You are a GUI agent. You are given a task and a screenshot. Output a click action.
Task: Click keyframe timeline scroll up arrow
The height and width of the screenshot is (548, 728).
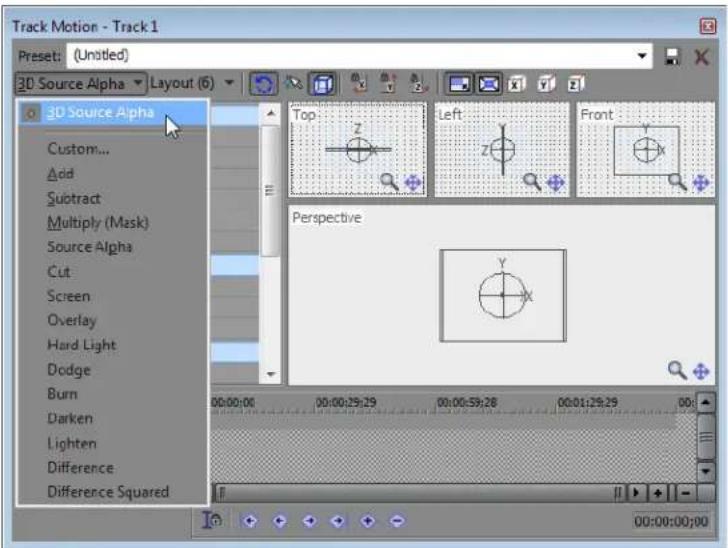pos(706,402)
